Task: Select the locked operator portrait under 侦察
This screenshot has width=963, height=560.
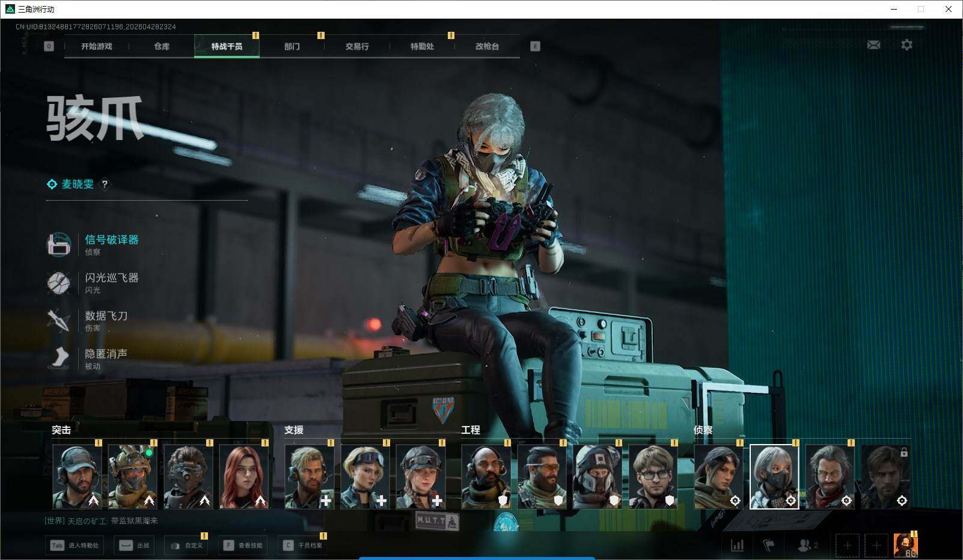Action: (x=885, y=476)
